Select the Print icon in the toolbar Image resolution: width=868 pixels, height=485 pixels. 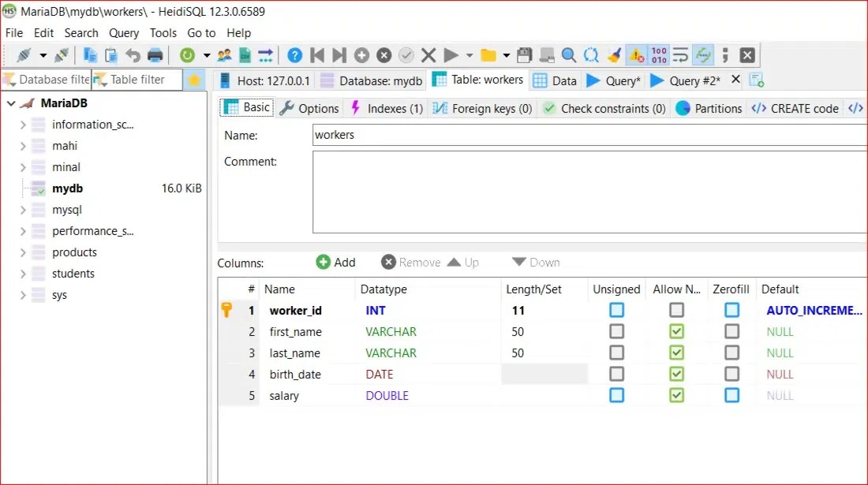click(x=155, y=55)
